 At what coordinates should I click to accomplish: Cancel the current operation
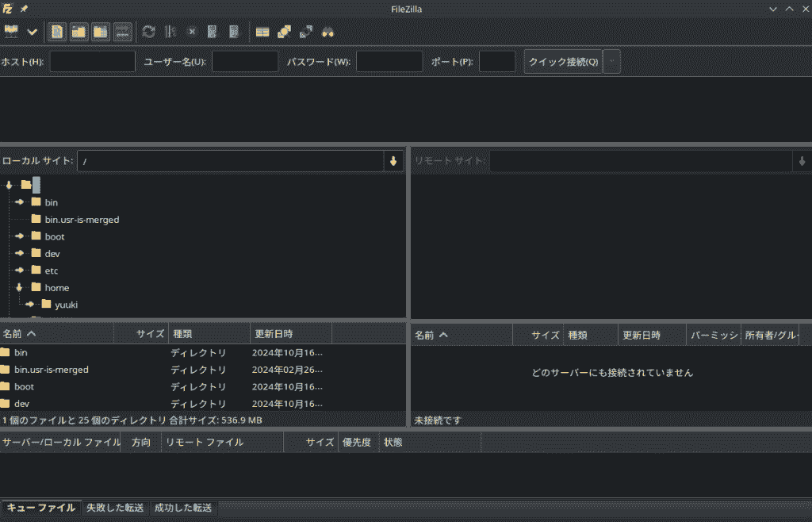[x=192, y=32]
